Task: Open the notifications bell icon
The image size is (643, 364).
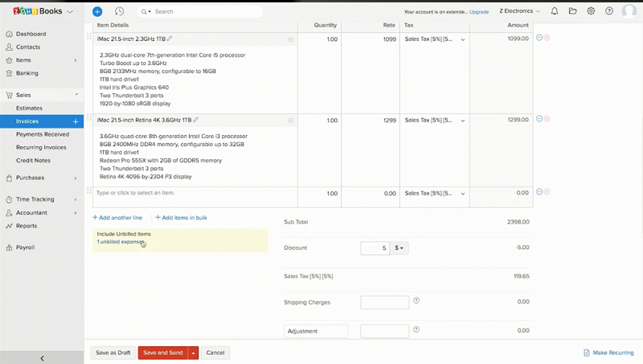Action: tap(555, 11)
